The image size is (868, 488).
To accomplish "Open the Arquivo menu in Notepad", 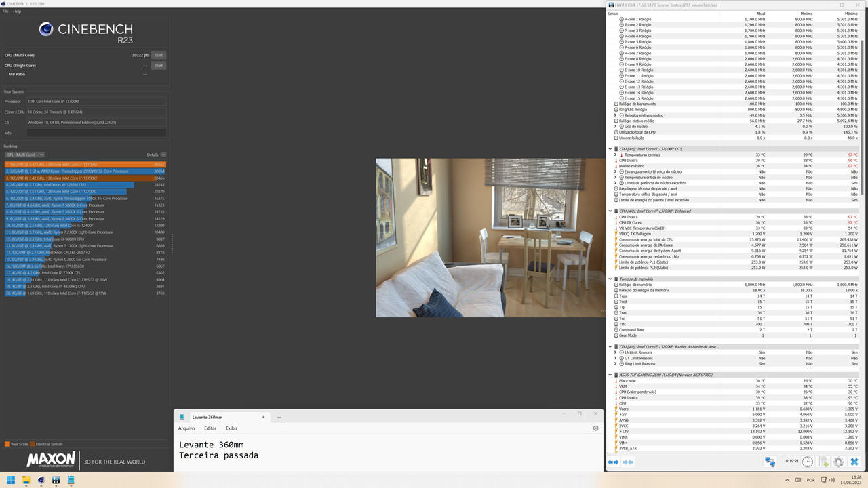I will point(186,428).
